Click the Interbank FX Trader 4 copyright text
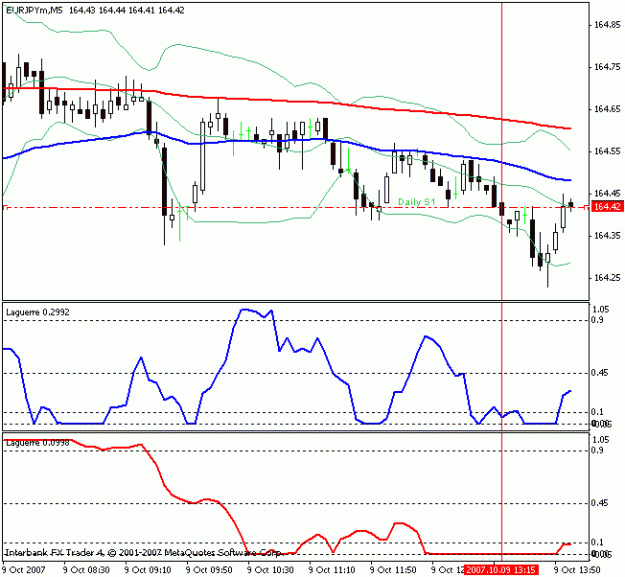 click(x=144, y=553)
